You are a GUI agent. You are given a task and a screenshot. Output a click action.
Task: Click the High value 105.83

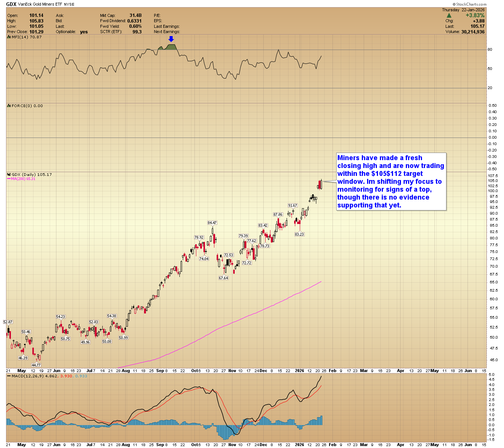[36, 21]
